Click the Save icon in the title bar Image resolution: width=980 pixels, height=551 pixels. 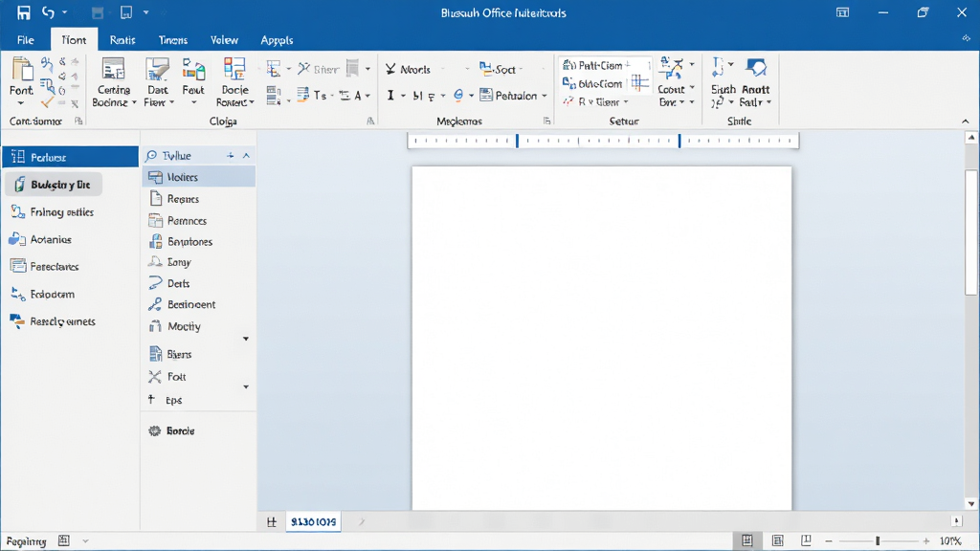24,12
